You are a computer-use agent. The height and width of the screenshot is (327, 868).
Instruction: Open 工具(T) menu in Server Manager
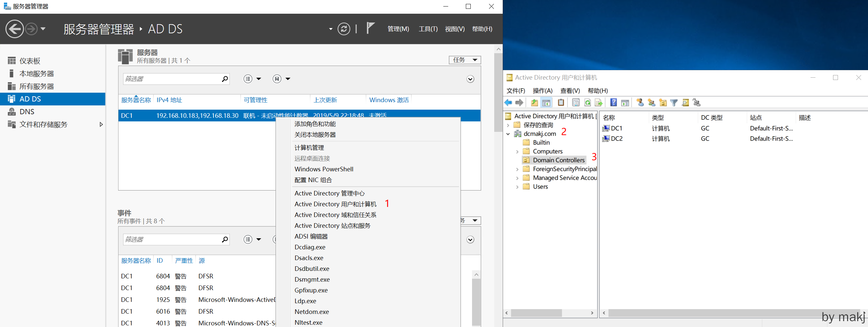point(428,29)
